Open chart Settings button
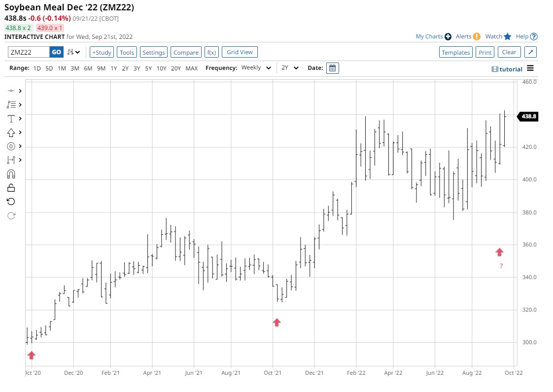The image size is (553, 392). click(x=153, y=52)
